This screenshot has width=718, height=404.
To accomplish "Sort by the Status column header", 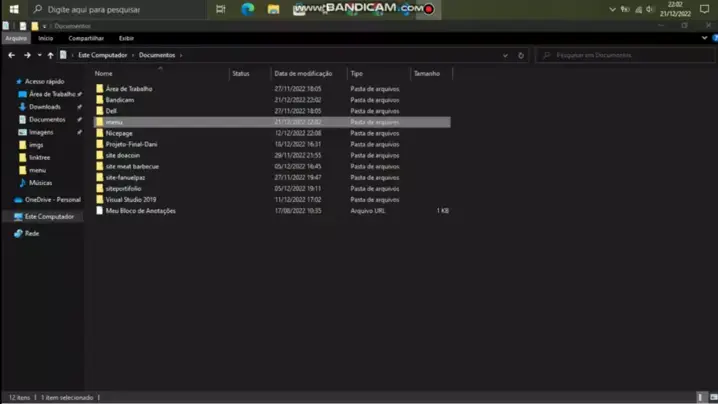I will (x=241, y=73).
